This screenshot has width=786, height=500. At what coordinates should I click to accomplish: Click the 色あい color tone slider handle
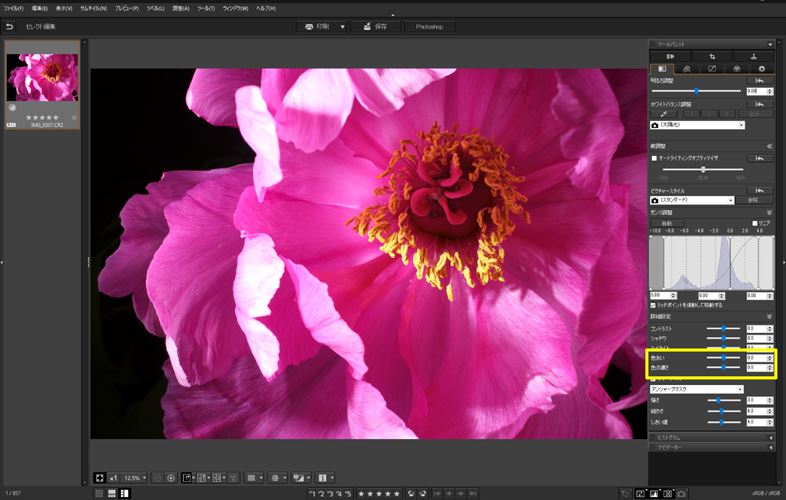(724, 358)
